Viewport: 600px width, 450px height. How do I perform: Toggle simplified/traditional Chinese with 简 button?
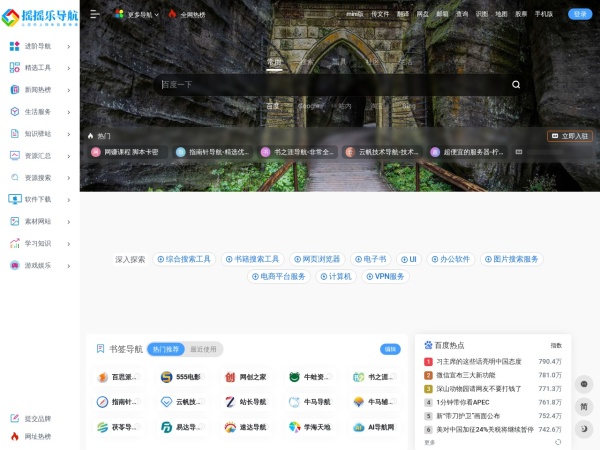tap(584, 406)
